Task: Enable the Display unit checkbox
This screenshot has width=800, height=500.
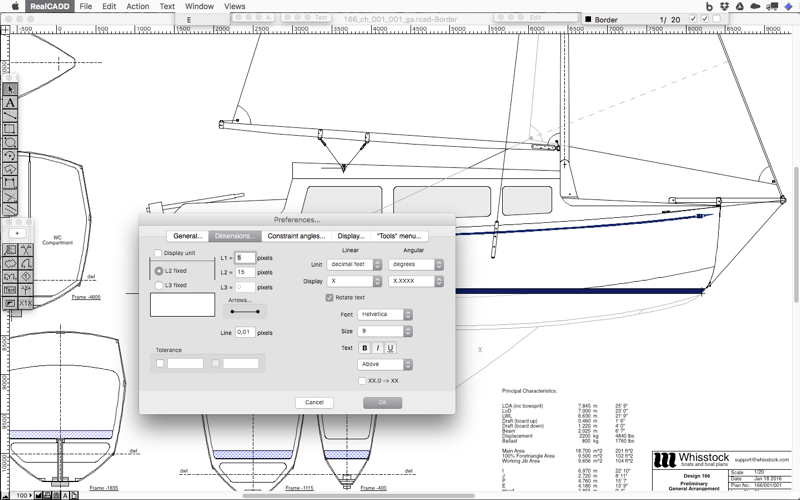Action: 158,253
